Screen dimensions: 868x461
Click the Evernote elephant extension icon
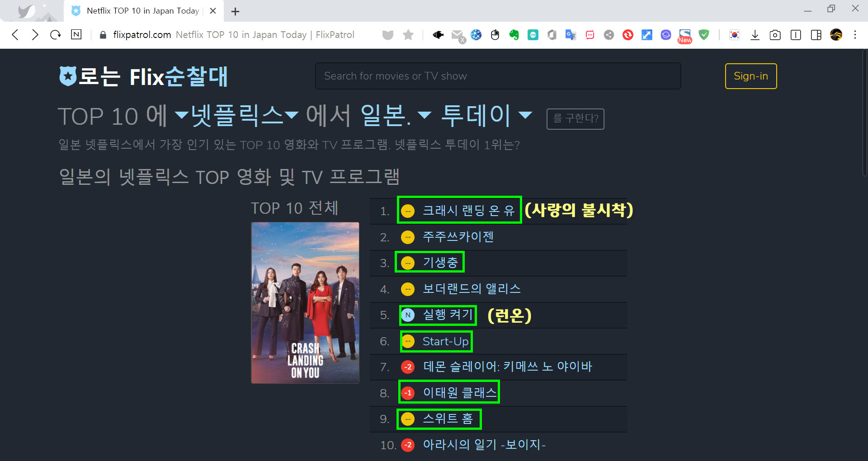click(x=514, y=35)
